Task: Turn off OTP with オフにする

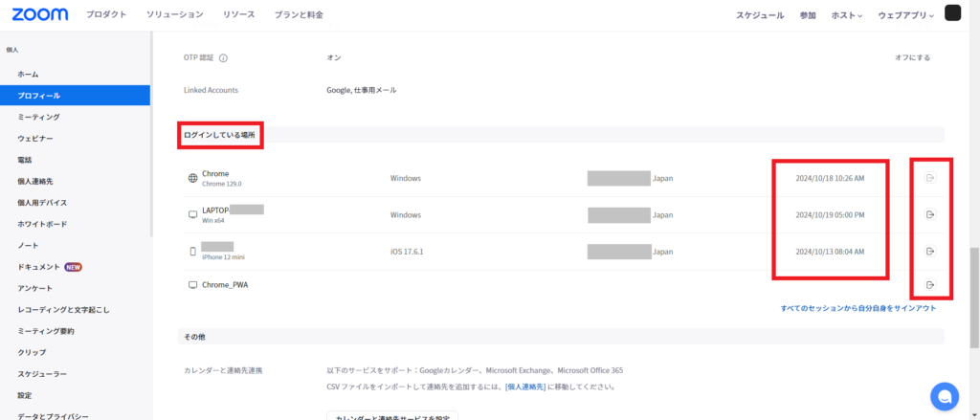Action: point(911,57)
